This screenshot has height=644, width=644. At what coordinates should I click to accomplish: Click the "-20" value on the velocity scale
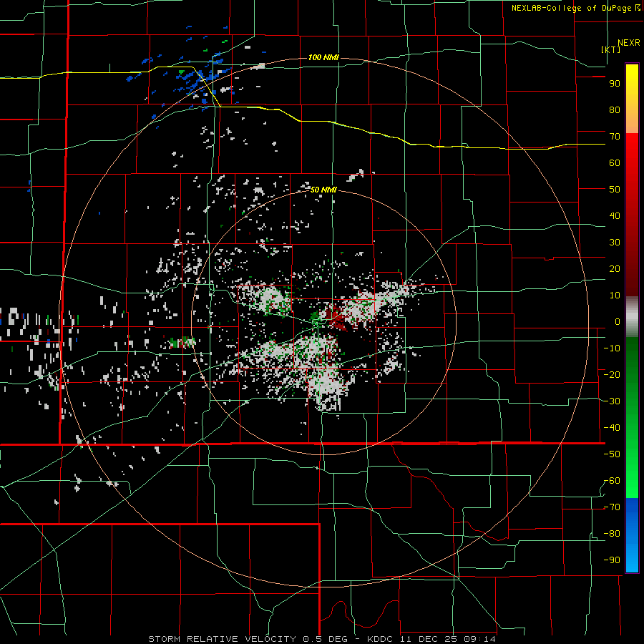(x=612, y=375)
